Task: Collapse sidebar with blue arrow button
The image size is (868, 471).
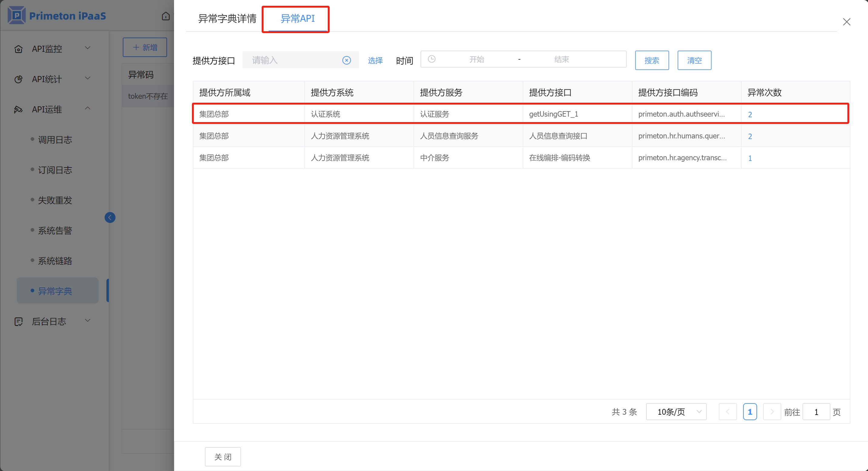Action: click(110, 217)
